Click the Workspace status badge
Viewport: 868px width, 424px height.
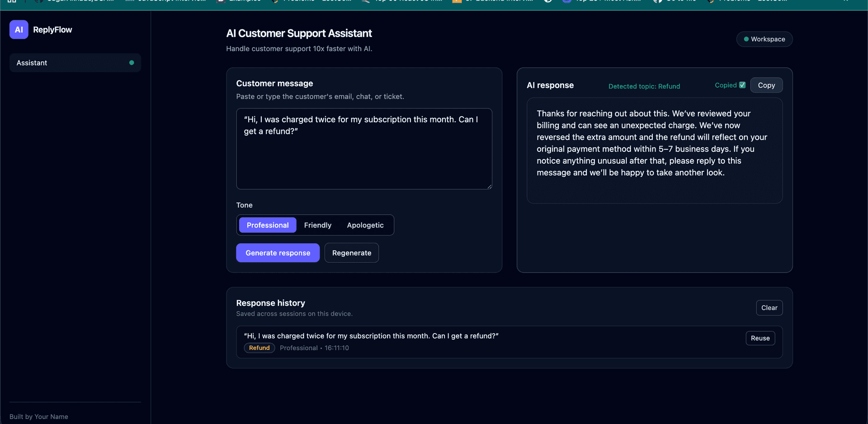(x=764, y=39)
